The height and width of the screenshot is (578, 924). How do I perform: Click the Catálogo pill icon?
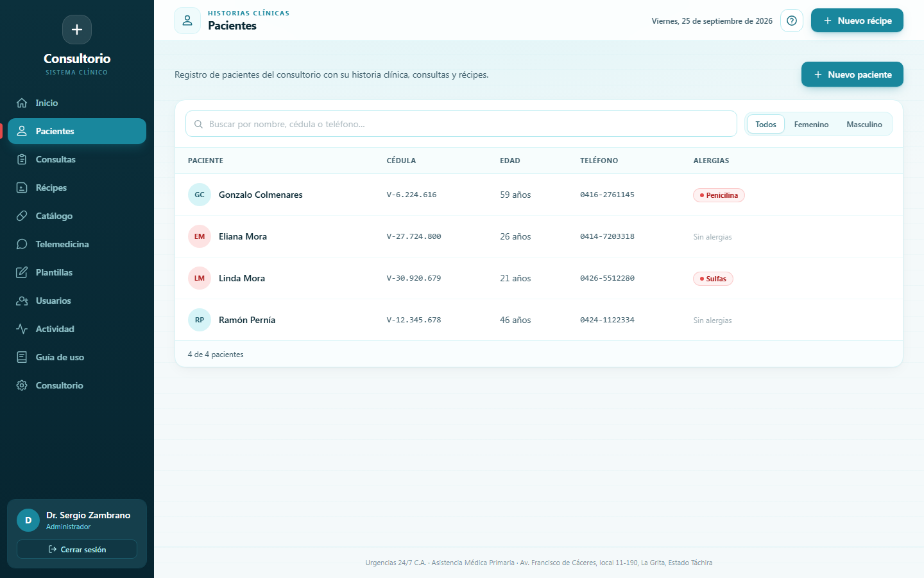click(x=22, y=216)
